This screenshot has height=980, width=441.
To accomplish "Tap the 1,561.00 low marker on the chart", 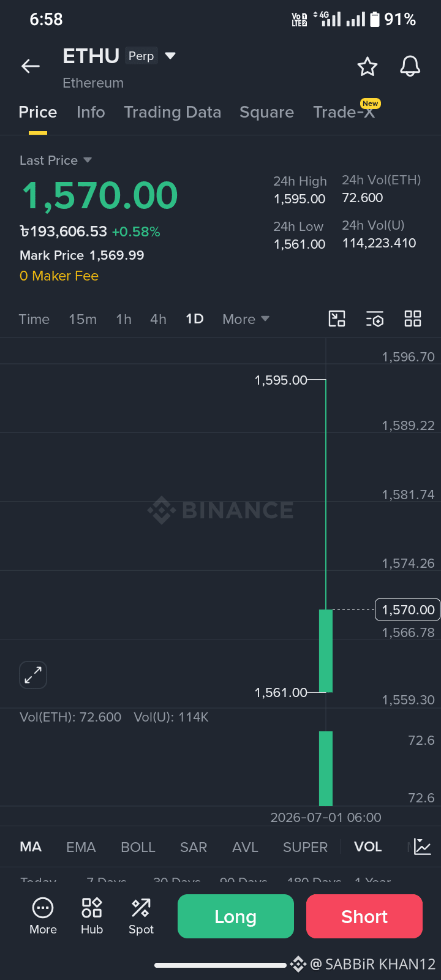I will (281, 692).
